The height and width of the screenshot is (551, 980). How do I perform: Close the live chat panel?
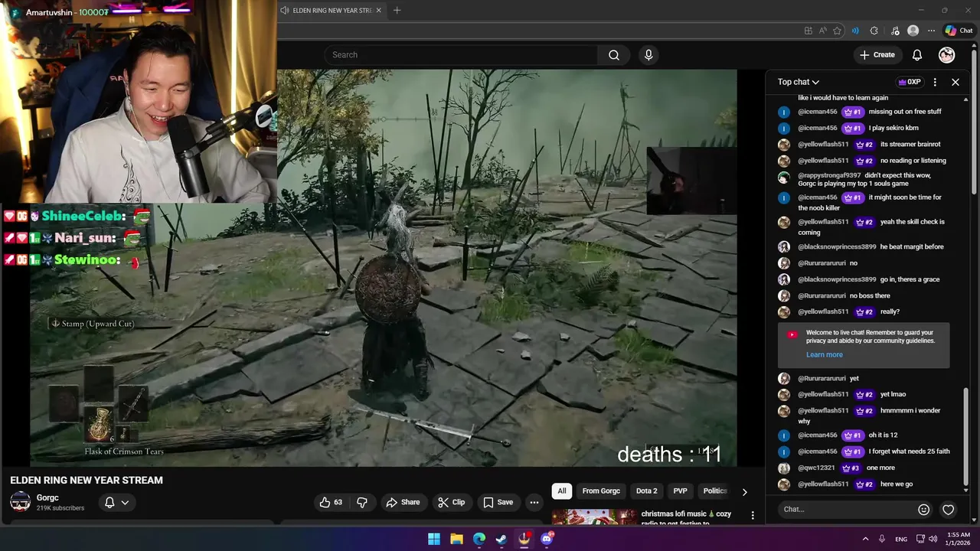[x=955, y=82]
